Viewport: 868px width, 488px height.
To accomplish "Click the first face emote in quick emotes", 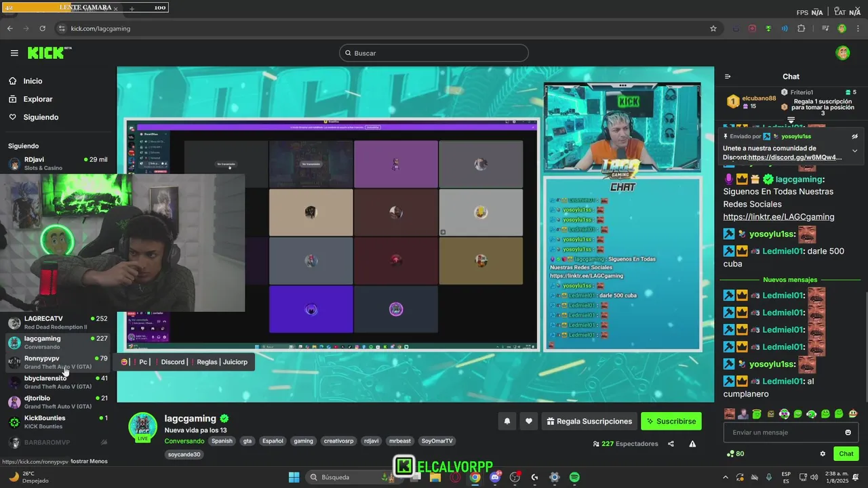I will [x=730, y=414].
